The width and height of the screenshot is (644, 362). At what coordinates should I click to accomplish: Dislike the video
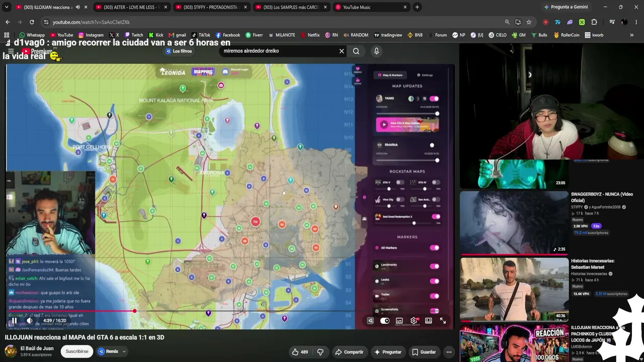pyautogui.click(x=320, y=352)
